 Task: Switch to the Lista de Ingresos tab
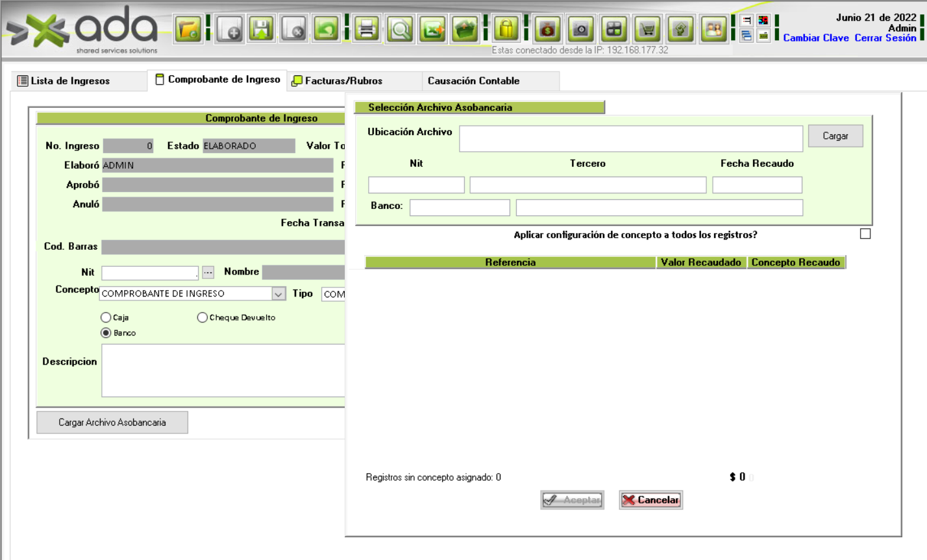(70, 81)
